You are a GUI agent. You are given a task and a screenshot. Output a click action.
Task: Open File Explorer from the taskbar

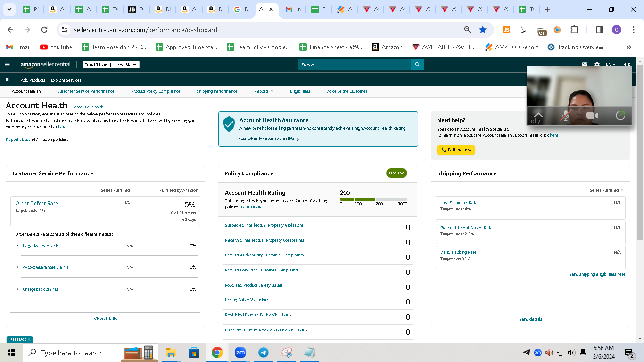click(171, 353)
